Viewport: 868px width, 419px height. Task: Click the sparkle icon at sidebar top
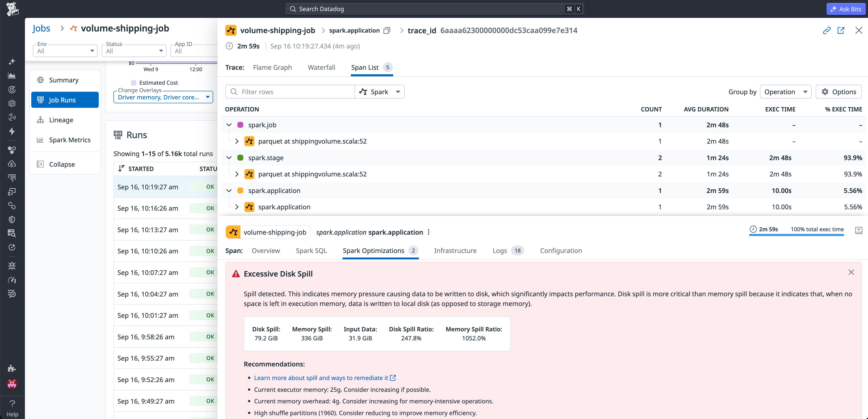click(x=12, y=62)
